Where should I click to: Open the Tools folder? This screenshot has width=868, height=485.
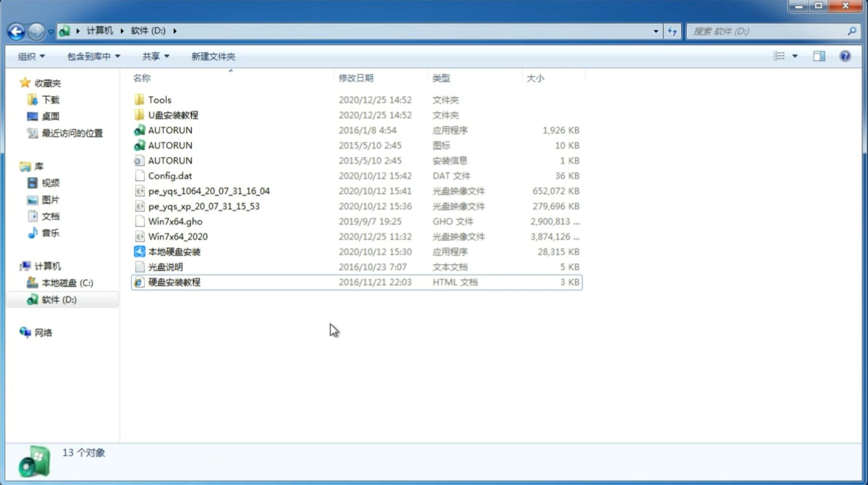point(159,99)
